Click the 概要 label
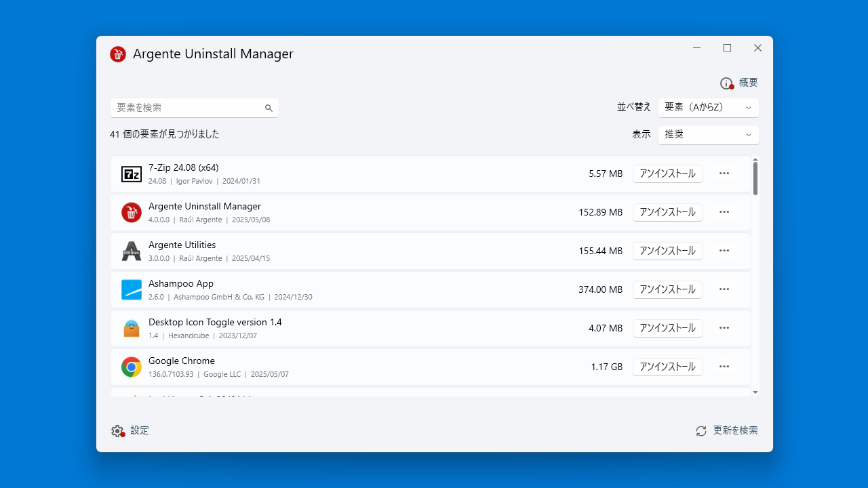The image size is (868, 488). [749, 83]
